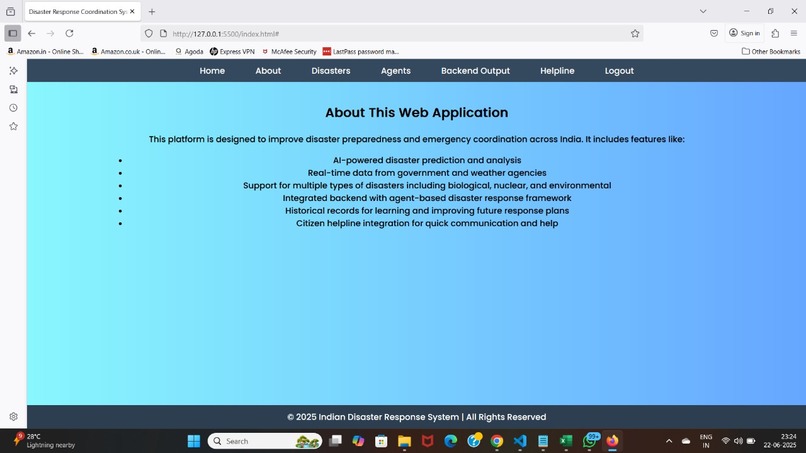Open the Firefox View button in tab strip
This screenshot has height=453, width=806.
(x=10, y=11)
